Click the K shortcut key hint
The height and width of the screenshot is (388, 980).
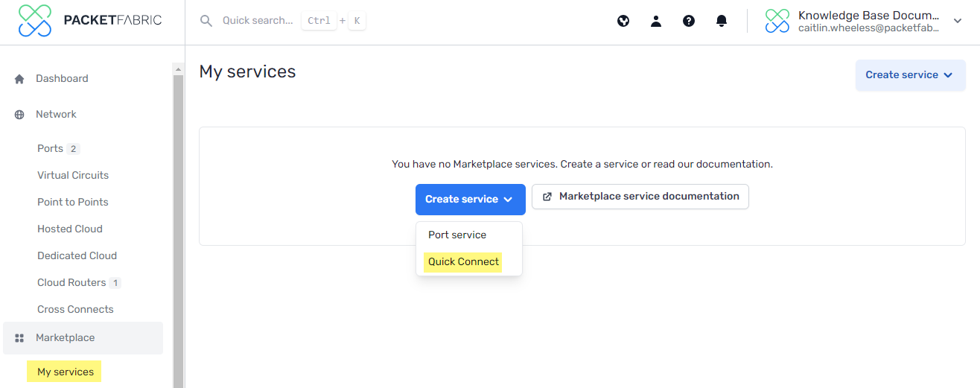point(357,21)
